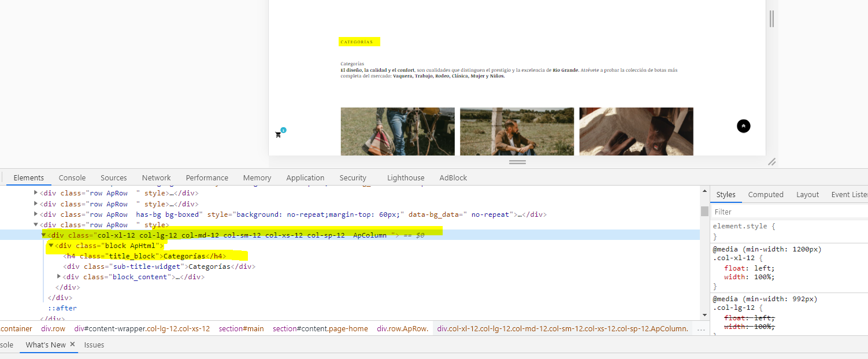This screenshot has height=359, width=868.
Task: Open the cowboy boots category image
Action: (x=398, y=131)
